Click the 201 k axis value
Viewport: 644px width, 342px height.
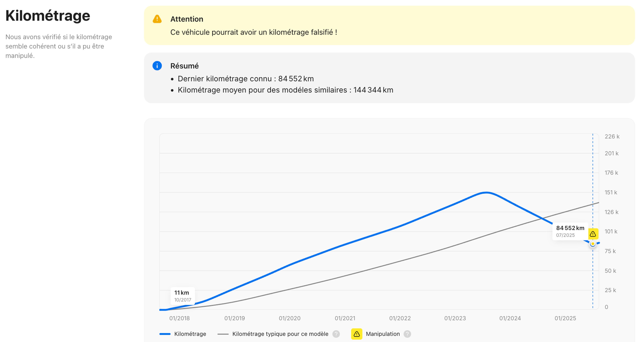(611, 153)
